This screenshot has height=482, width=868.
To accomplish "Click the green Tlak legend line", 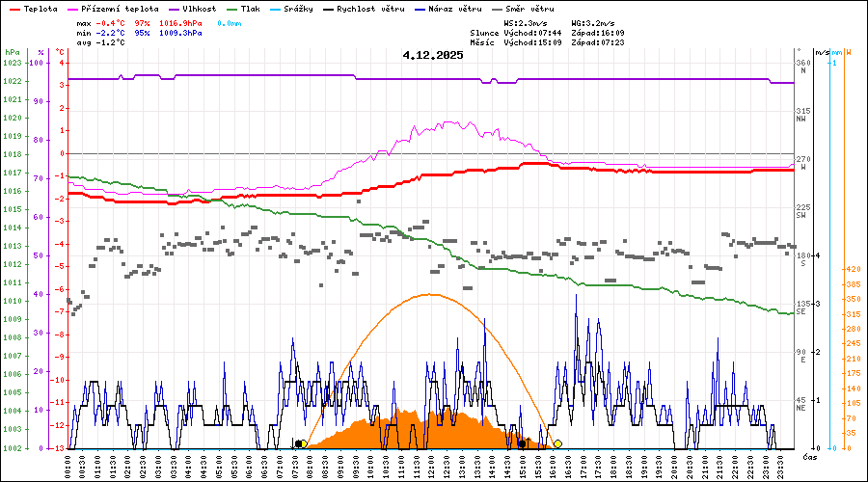I will click(231, 9).
